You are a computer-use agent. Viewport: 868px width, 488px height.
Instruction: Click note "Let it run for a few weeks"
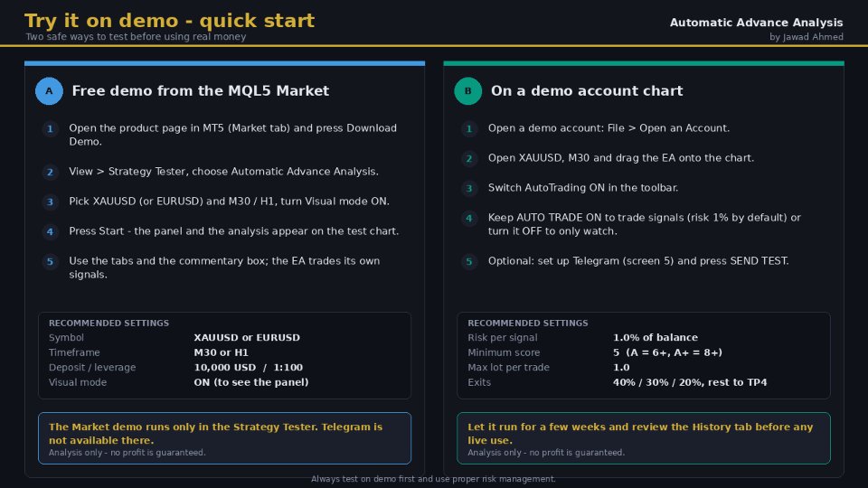click(x=640, y=434)
